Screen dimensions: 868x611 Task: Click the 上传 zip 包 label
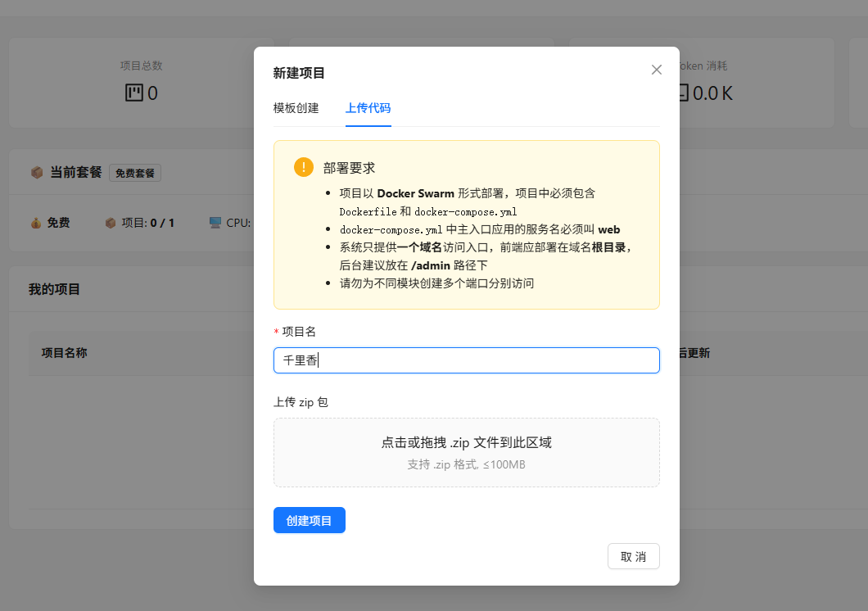point(301,402)
